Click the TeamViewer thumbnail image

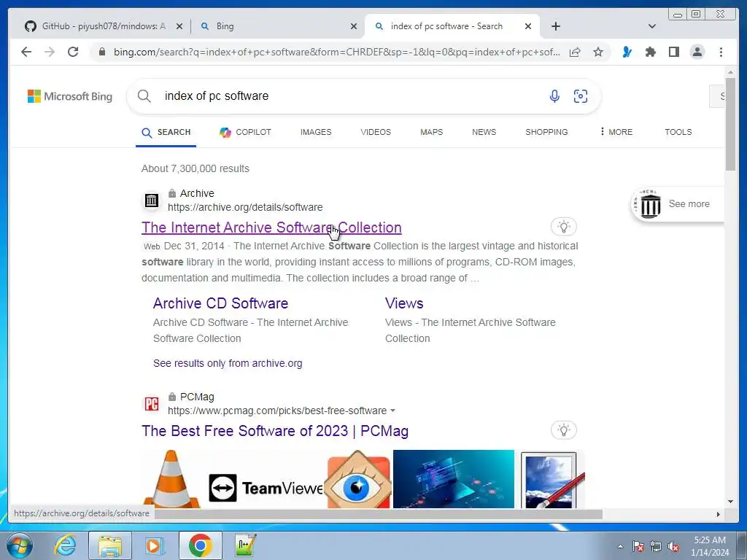[x=267, y=488]
